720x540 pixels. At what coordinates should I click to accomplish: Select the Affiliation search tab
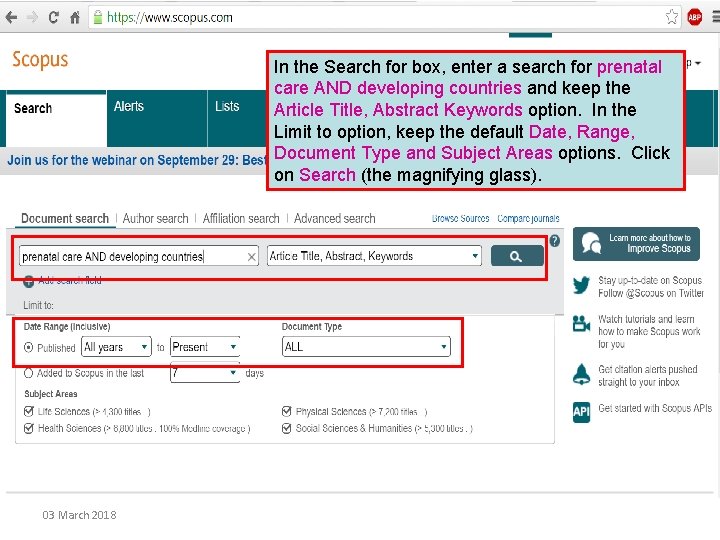[x=241, y=219]
